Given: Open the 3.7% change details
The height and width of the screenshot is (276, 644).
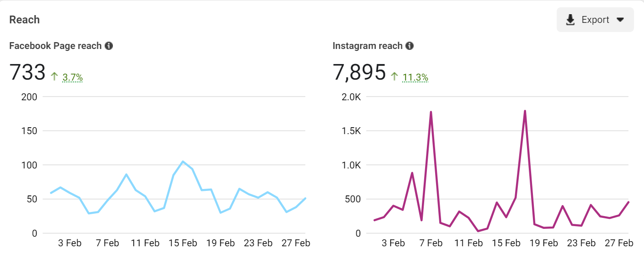Looking at the screenshot, I should (x=72, y=77).
